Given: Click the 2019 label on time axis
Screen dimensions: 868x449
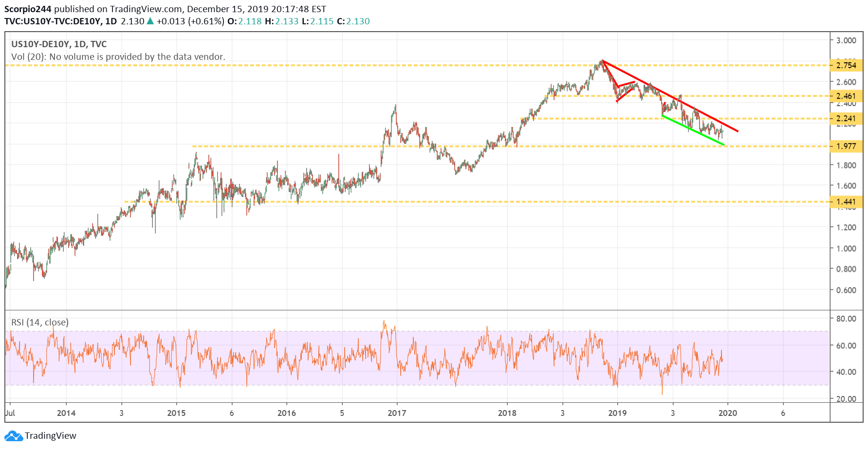Looking at the screenshot, I should (x=617, y=413).
